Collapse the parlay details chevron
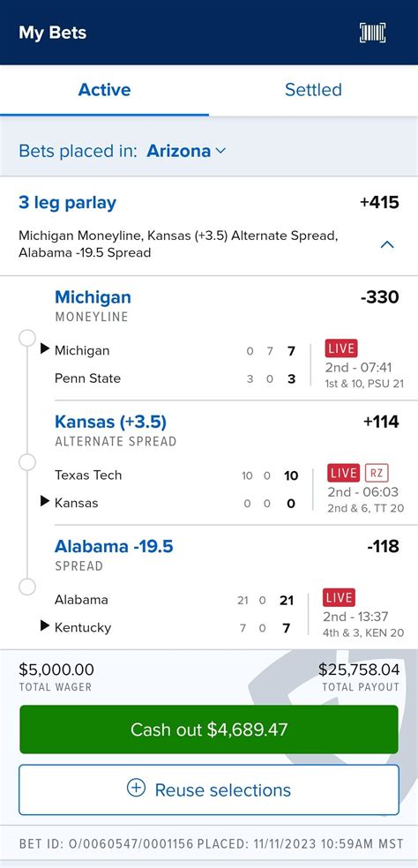Viewport: 418px width, 868px height. pyautogui.click(x=387, y=244)
